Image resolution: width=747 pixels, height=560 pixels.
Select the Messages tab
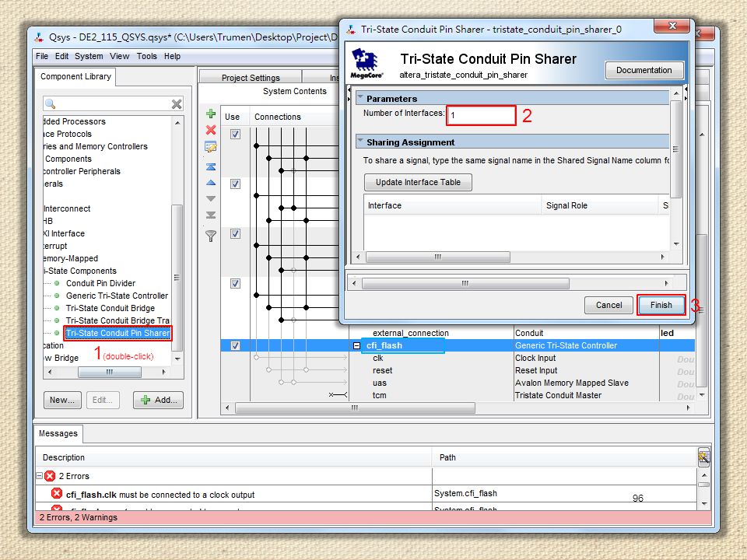[58, 433]
